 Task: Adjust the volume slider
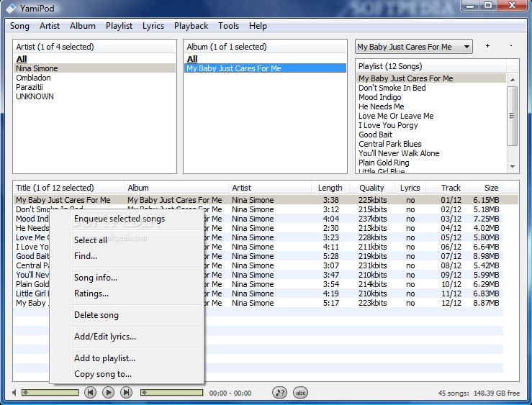(50, 393)
